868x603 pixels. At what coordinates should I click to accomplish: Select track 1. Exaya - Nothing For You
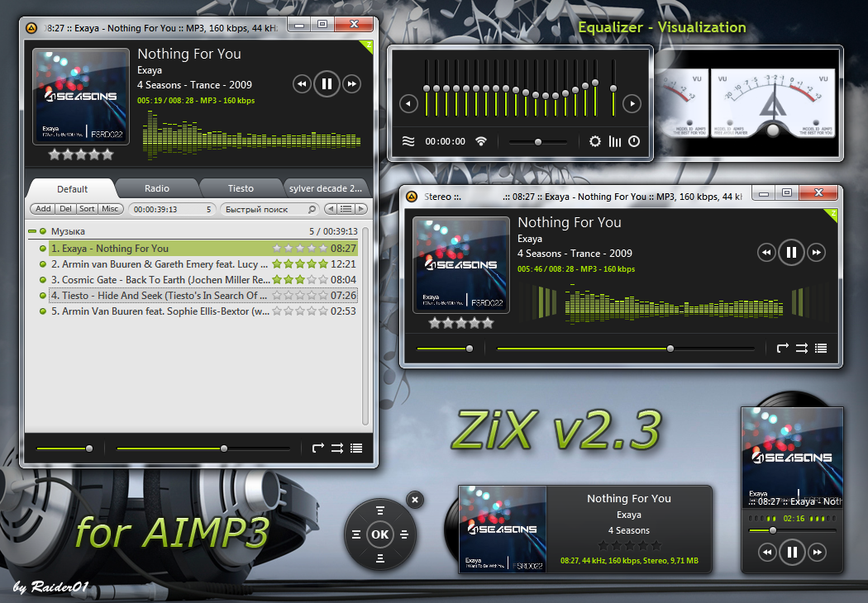click(203, 249)
